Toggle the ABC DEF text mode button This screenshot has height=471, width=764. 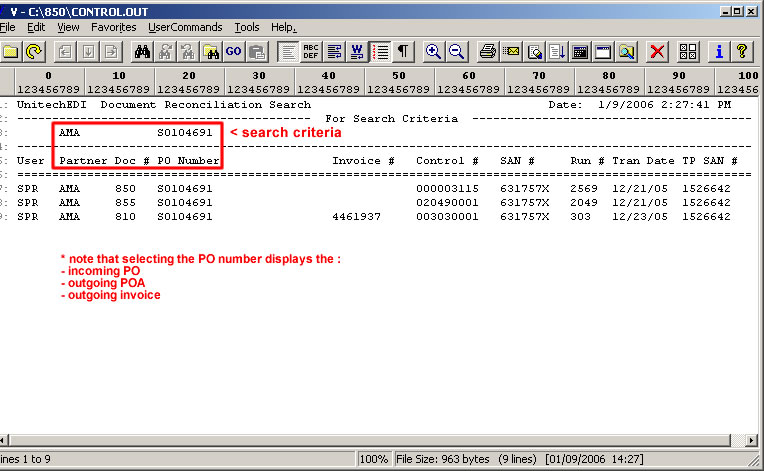[311, 51]
